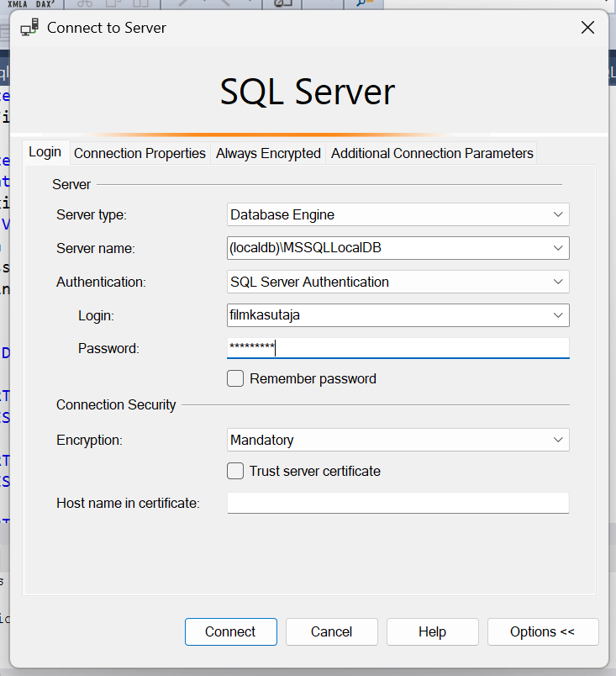The width and height of the screenshot is (616, 676).
Task: Expand the Encryption dropdown
Action: [558, 440]
